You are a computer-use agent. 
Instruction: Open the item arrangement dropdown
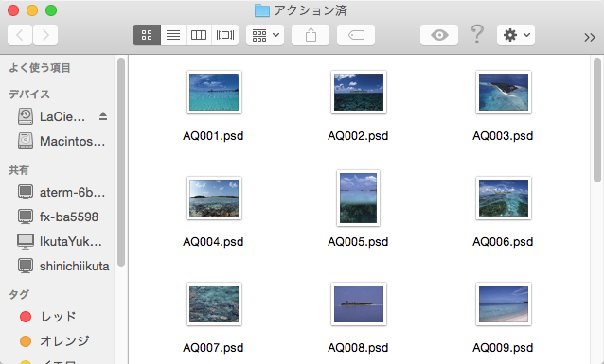click(x=265, y=35)
